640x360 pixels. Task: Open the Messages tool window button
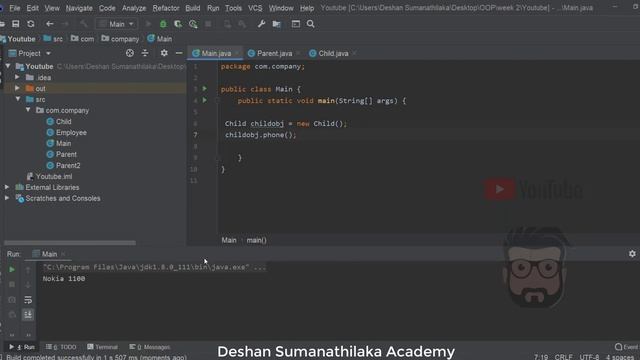click(150, 347)
